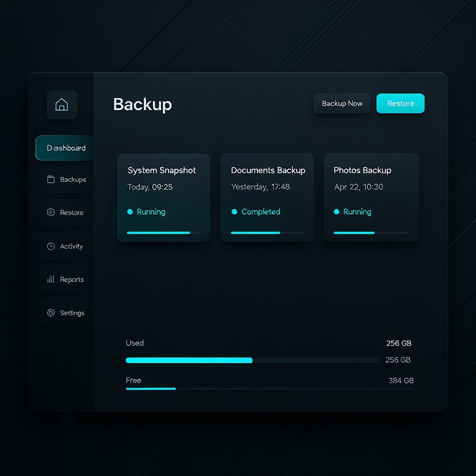Click 'Running' text in Photos Backup
Screen dimensions: 476x476
[x=357, y=212]
